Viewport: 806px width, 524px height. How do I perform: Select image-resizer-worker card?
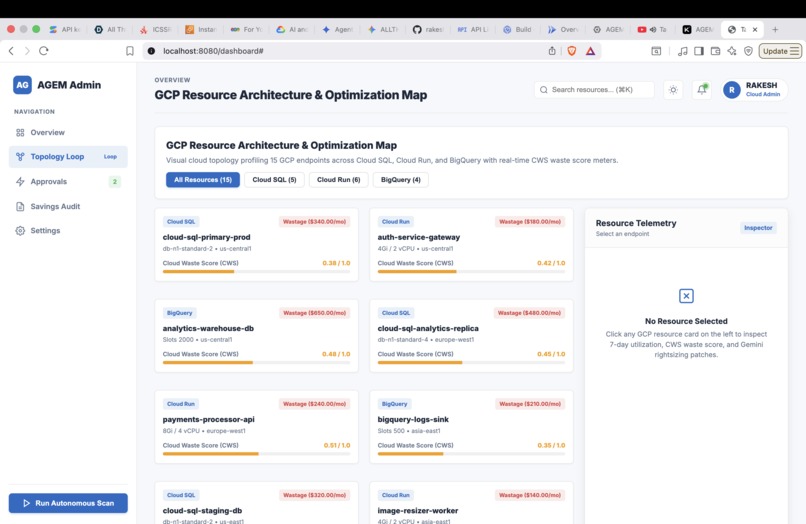tap(471, 503)
